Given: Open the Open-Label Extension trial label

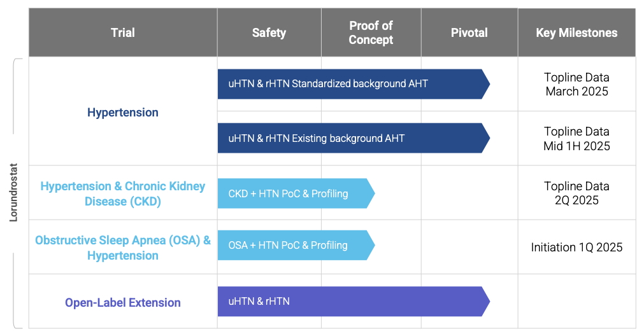Looking at the screenshot, I should pos(123,302).
